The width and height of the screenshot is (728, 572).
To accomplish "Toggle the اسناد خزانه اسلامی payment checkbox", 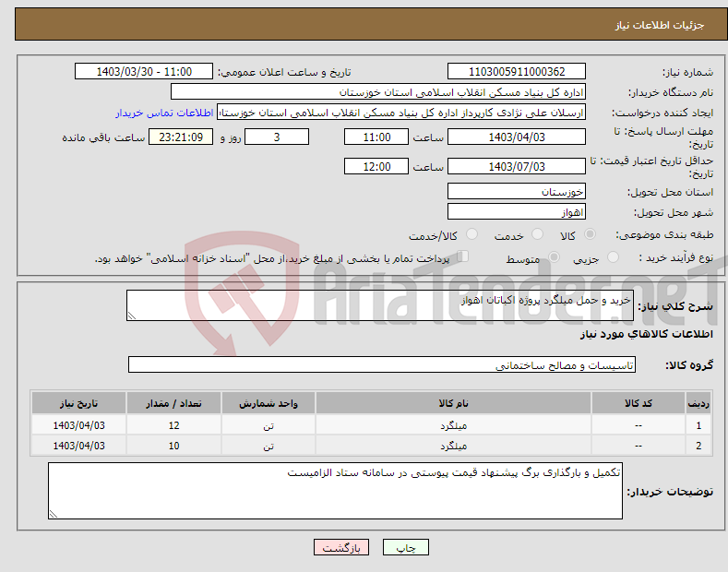I will 463,256.
